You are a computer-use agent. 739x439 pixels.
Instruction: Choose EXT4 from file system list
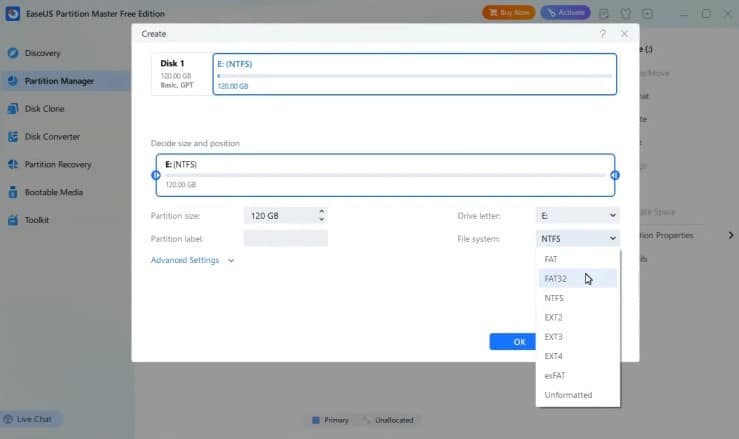[578, 356]
